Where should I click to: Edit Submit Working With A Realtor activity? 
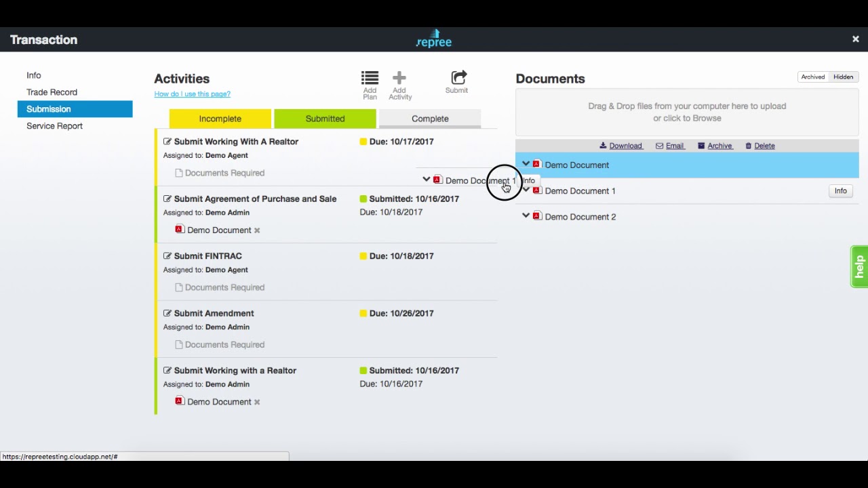pyautogui.click(x=167, y=142)
